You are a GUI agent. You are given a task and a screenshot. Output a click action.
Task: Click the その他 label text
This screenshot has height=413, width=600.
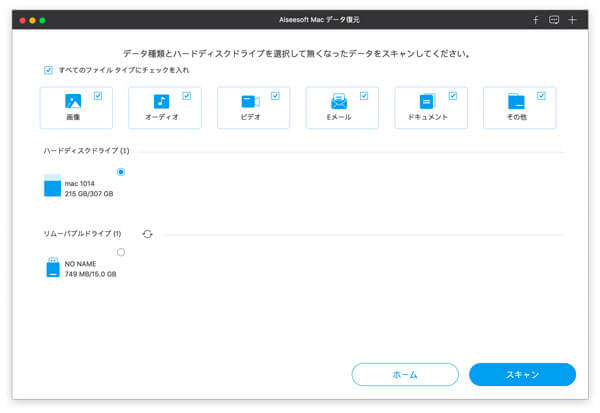[517, 117]
